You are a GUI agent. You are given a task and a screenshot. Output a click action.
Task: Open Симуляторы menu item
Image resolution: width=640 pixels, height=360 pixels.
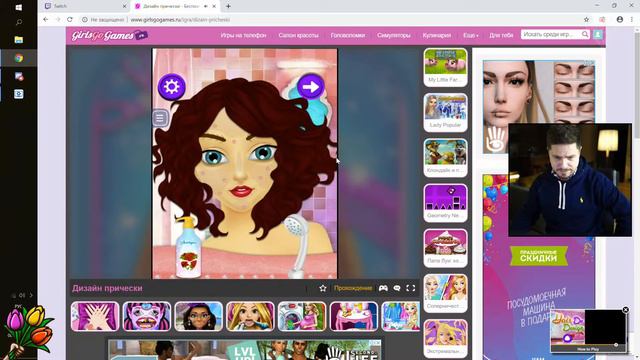tap(394, 36)
